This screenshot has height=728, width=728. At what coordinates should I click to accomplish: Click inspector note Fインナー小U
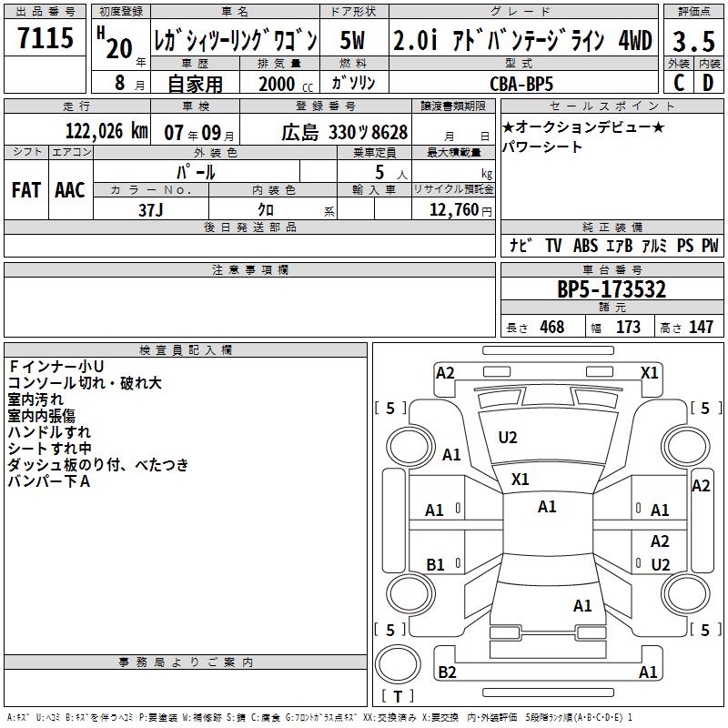56,367
